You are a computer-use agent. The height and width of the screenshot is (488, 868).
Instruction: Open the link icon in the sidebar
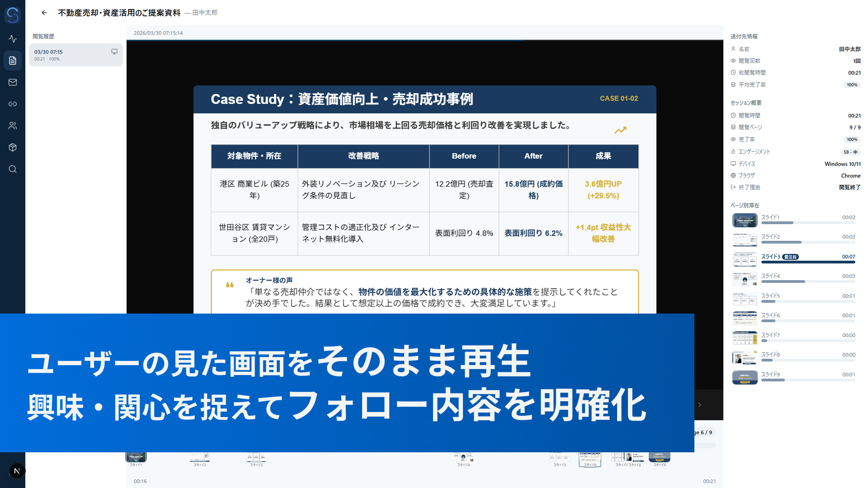point(13,104)
